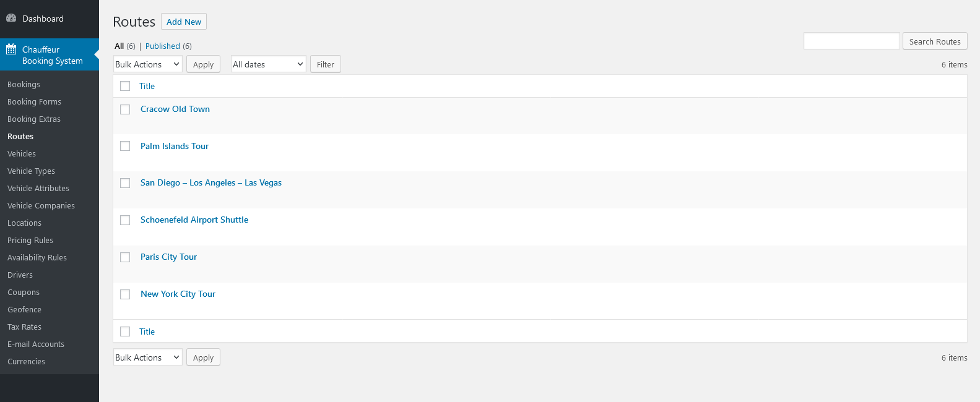Open the Schoenefeld Airport Shuttle route
Screen dimensions: 980x402
[x=194, y=220]
